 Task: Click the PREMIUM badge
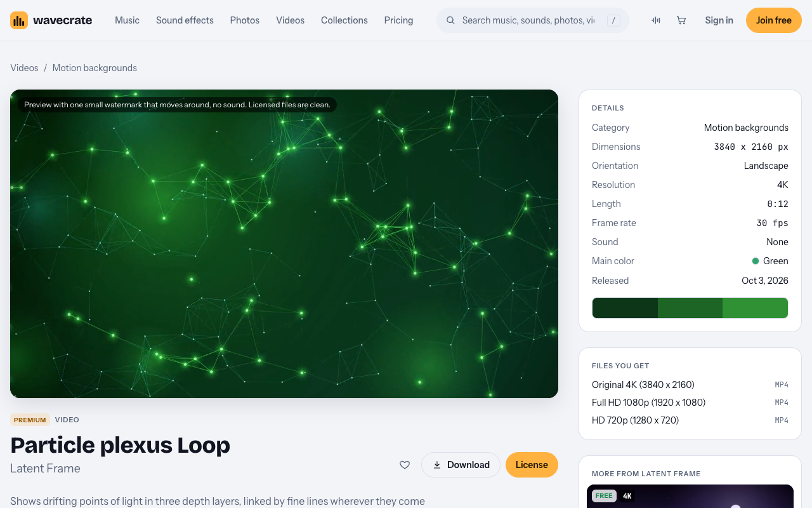pyautogui.click(x=30, y=420)
